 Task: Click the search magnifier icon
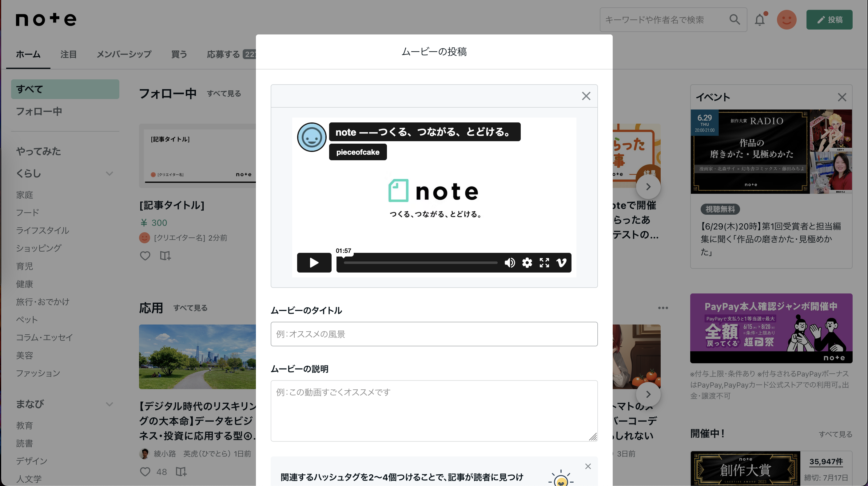click(x=735, y=20)
